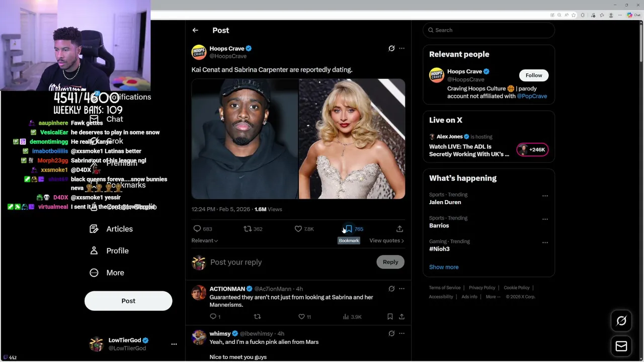Open Grok icon on main Hoops Crave post
Screen dimensions: 644x362
click(x=391, y=48)
